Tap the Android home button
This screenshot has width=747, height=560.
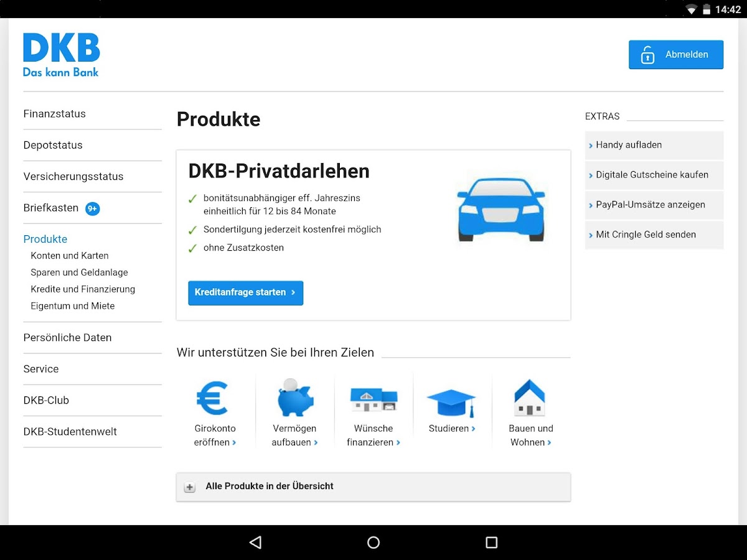click(x=374, y=543)
